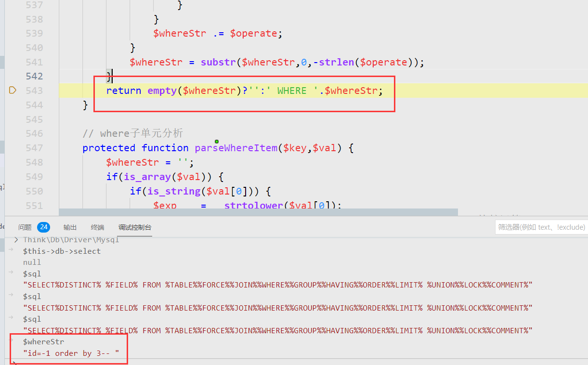Click line number 541 in the gutter
The height and width of the screenshot is (365, 588).
coord(34,62)
